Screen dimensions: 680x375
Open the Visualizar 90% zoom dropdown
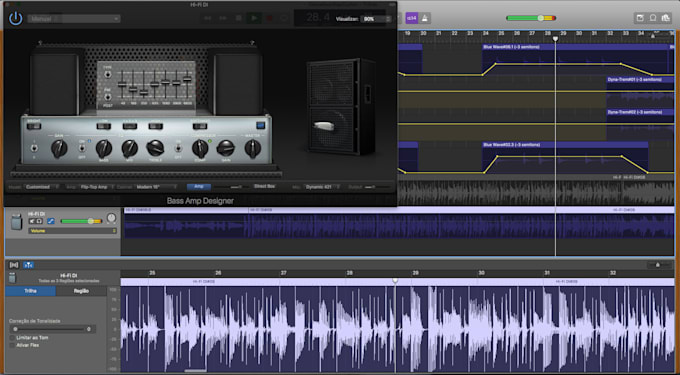376,19
